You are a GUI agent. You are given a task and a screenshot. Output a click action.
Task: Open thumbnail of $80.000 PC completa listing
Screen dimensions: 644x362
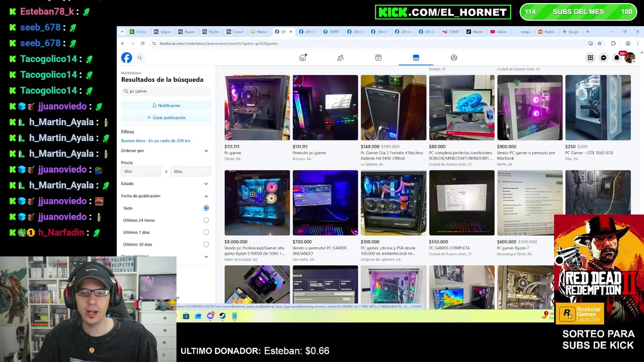pos(462,108)
